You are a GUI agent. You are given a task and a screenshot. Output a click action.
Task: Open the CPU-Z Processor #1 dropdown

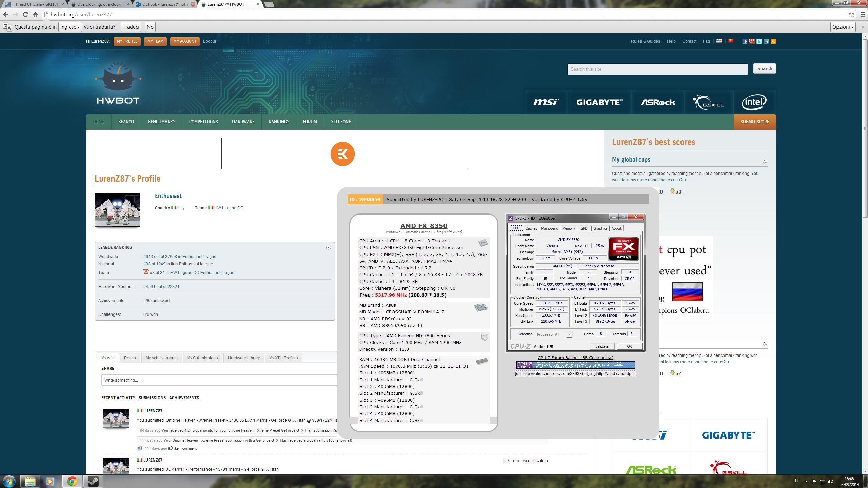pos(554,334)
